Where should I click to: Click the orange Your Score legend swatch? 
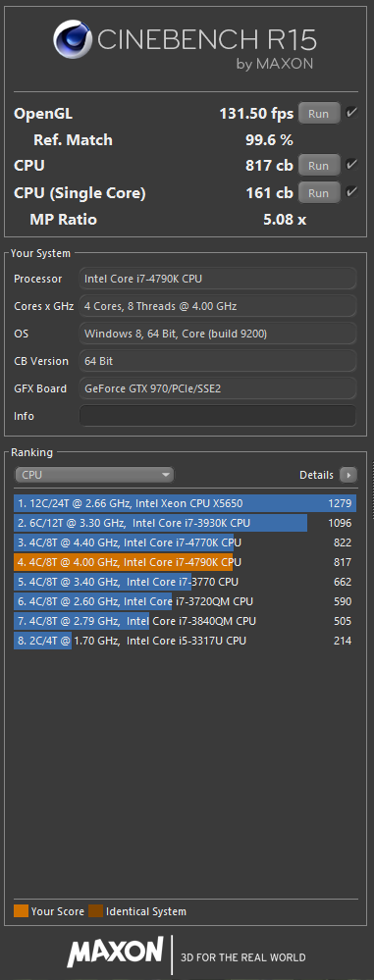click(21, 911)
